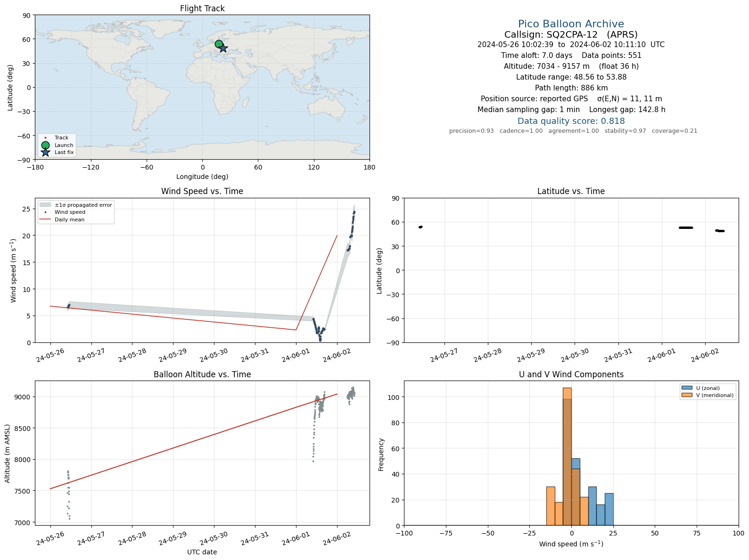749x560 pixels.
Task: Click "Longest gap: 142.8 h" text
Action: pos(627,110)
